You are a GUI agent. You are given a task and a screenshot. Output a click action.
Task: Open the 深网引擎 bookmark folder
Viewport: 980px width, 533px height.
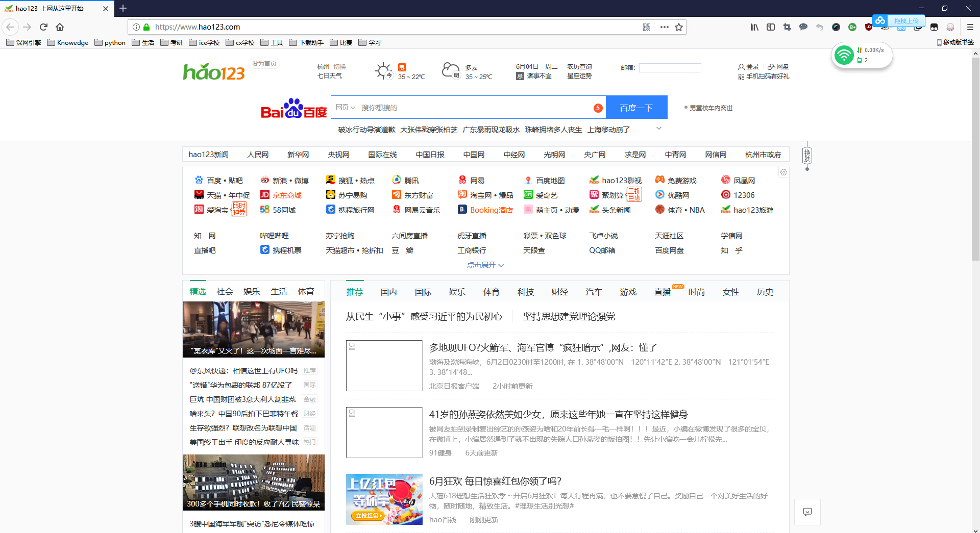pos(23,42)
